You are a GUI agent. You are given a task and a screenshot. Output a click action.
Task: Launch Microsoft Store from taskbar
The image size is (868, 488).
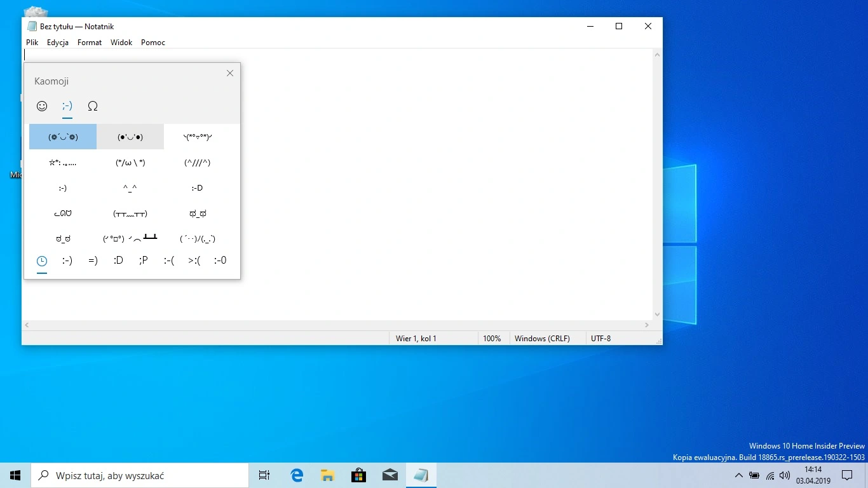359,475
